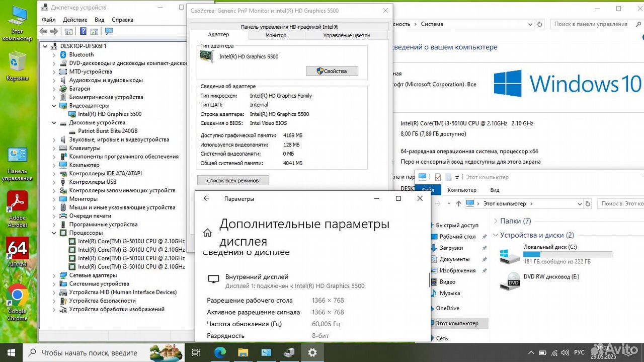Open blue Файл button in Explorer

pos(428,190)
